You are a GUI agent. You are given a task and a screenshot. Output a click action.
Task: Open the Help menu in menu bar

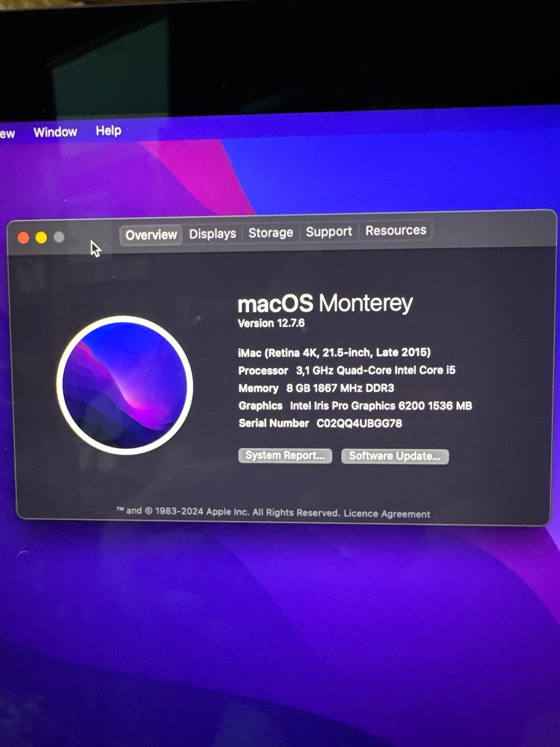108,131
